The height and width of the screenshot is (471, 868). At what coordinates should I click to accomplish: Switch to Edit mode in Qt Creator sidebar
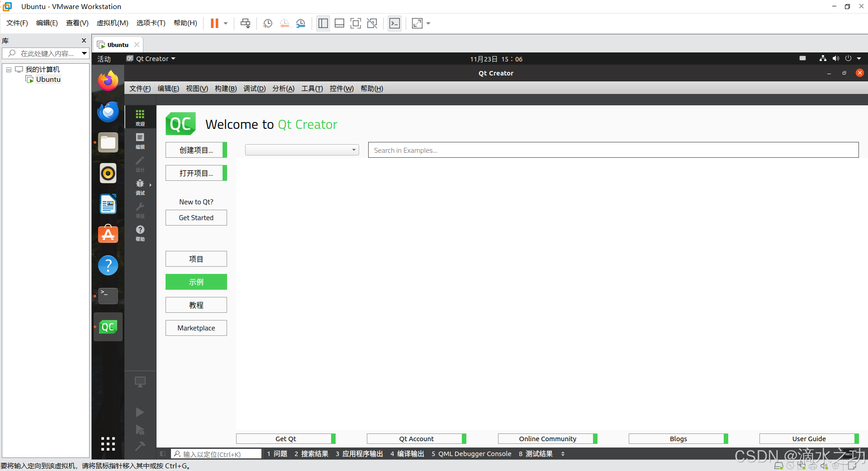coord(140,140)
